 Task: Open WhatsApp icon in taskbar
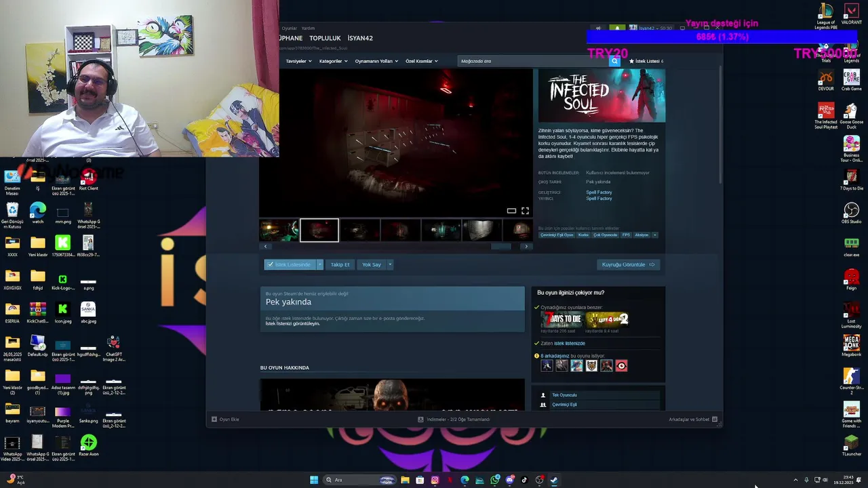[x=495, y=480]
